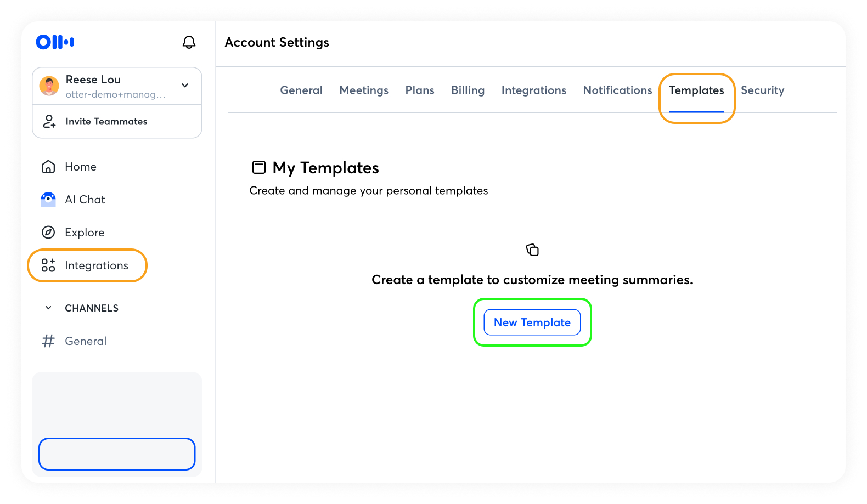Image resolution: width=867 pixels, height=504 pixels.
Task: Click the Invite Teammates person icon
Action: coord(49,121)
